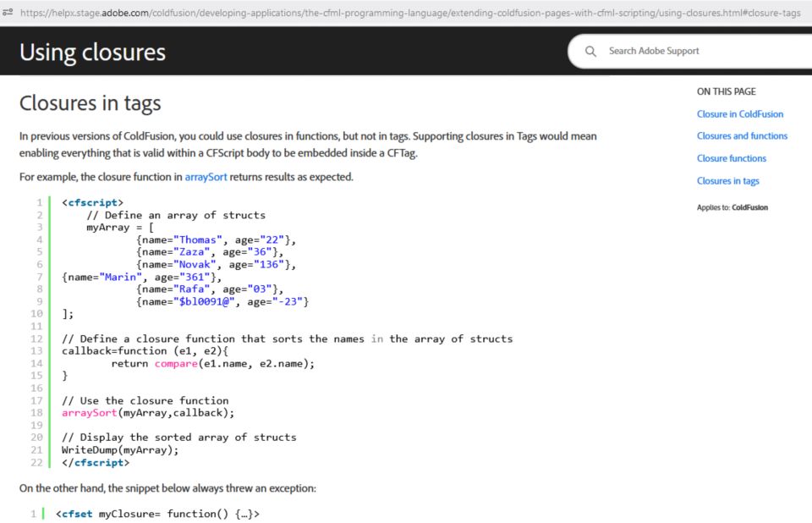Go to the Closure functions section link
The height and width of the screenshot is (523, 812).
pos(731,158)
